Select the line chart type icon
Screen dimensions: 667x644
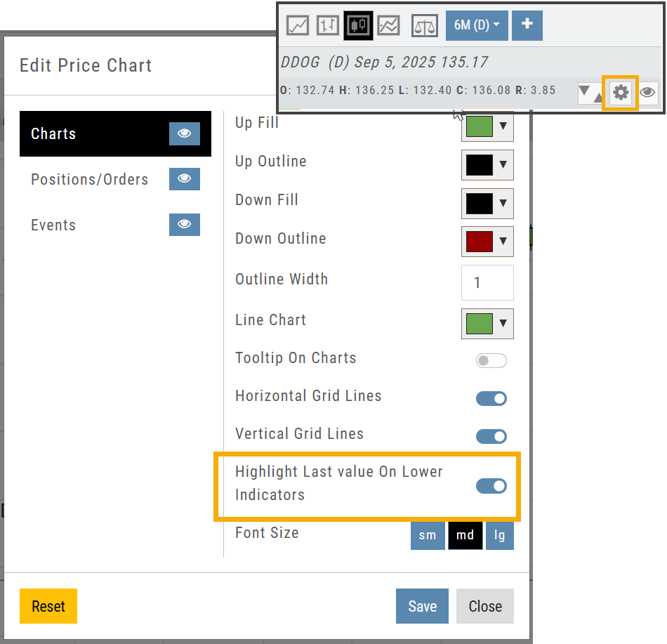[x=298, y=25]
